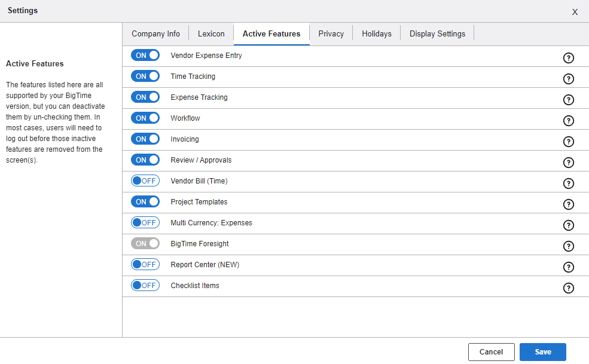Click the Save button

pos(542,352)
